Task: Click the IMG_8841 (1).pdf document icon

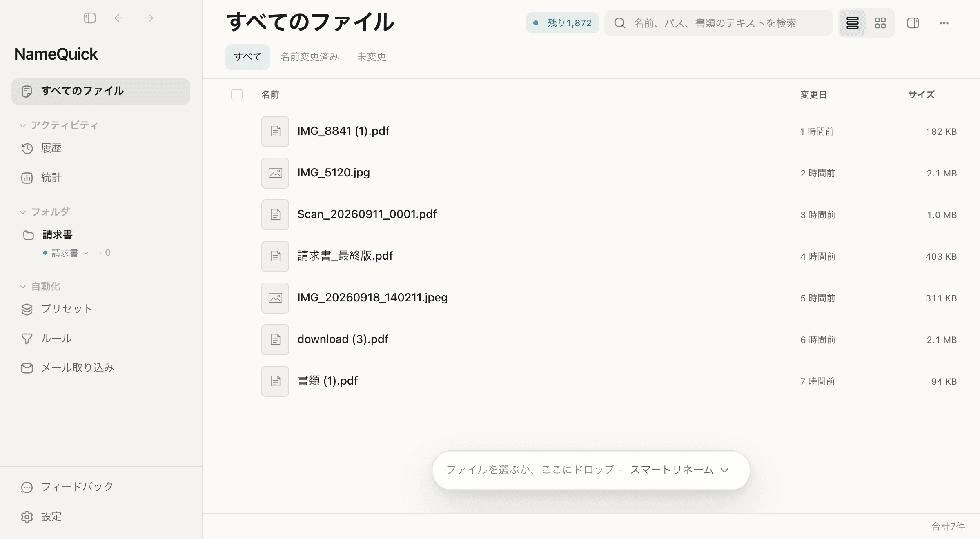Action: click(275, 131)
